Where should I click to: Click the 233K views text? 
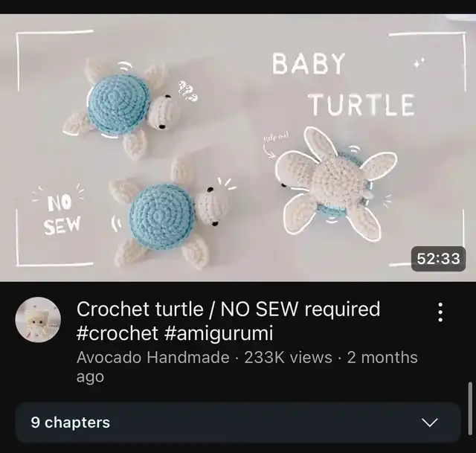point(288,357)
